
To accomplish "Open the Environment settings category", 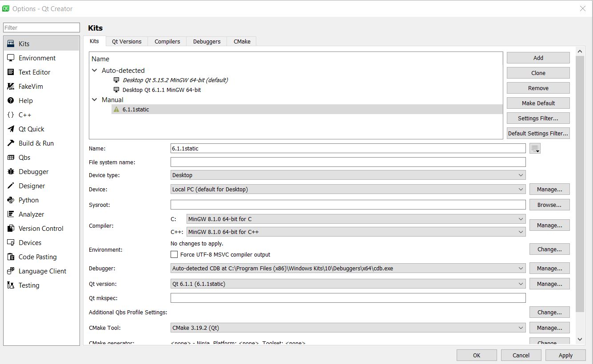I will click(41, 58).
